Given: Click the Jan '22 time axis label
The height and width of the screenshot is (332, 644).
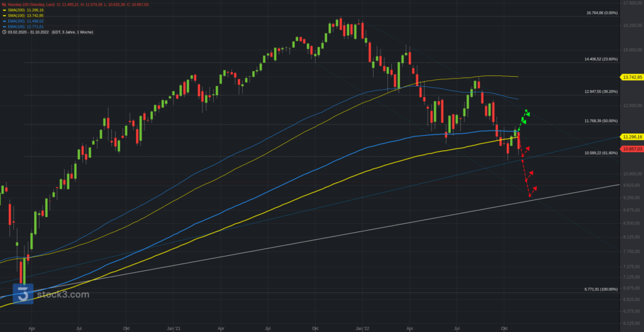Looking at the screenshot, I should coord(363,328).
